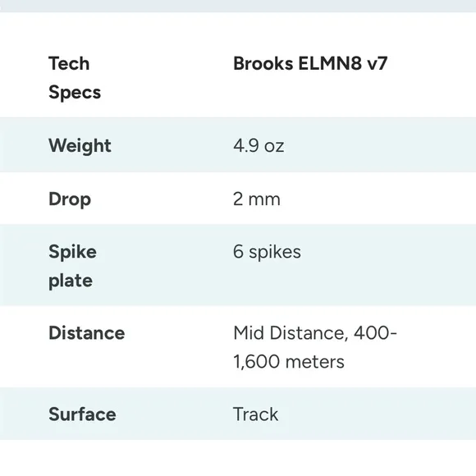Image resolution: width=476 pixels, height=476 pixels.
Task: Click the Surface row label
Action: (82, 414)
